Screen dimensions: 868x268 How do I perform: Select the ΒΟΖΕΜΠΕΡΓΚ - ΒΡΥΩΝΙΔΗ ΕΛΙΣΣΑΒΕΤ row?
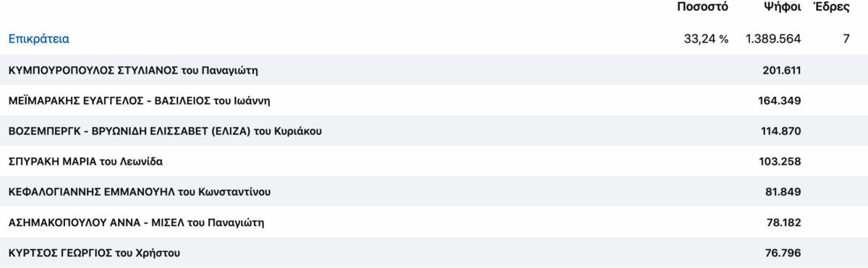click(x=434, y=131)
